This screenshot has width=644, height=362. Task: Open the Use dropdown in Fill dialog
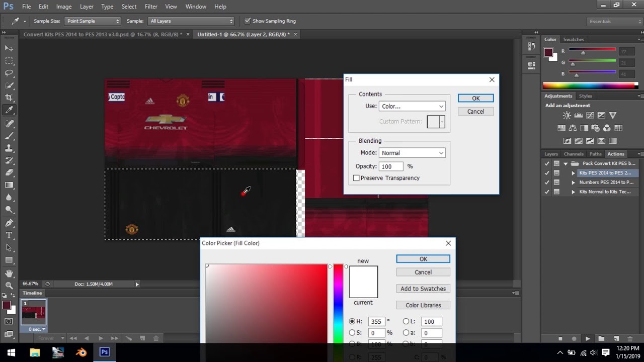point(412,106)
